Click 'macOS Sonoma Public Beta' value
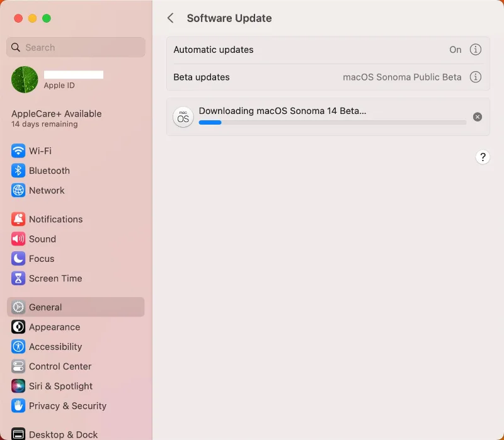The width and height of the screenshot is (504, 440). tap(402, 77)
